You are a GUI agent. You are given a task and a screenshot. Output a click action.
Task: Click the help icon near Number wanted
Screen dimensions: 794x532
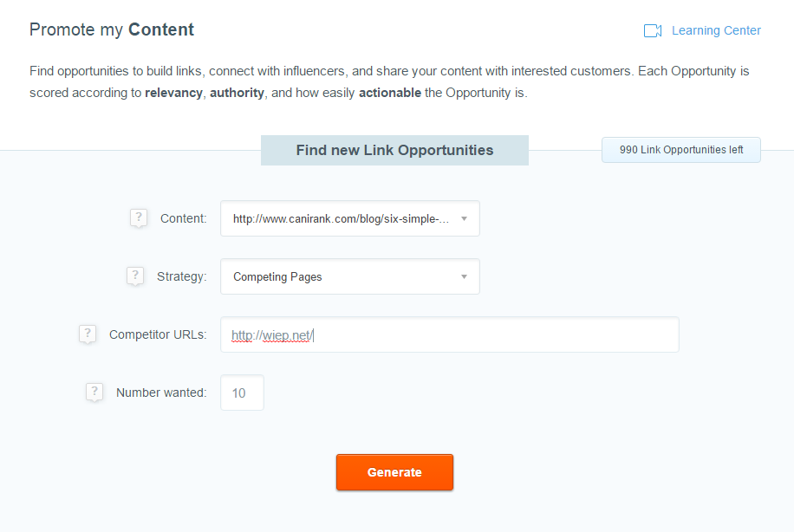(94, 392)
